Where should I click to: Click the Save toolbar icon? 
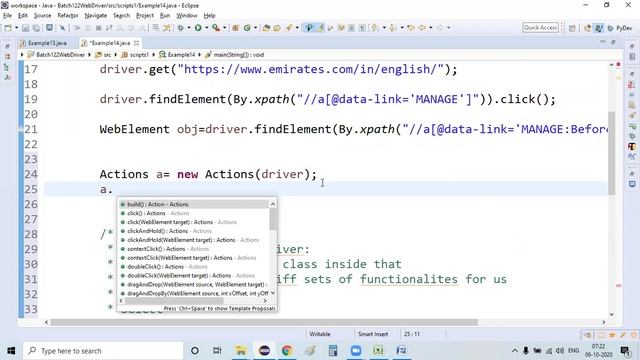coord(25,28)
